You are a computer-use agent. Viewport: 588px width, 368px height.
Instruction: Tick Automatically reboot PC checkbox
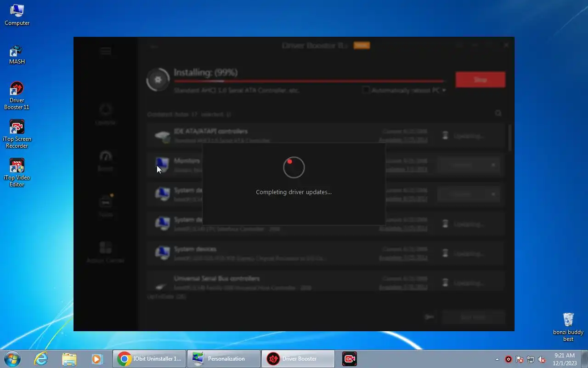366,90
